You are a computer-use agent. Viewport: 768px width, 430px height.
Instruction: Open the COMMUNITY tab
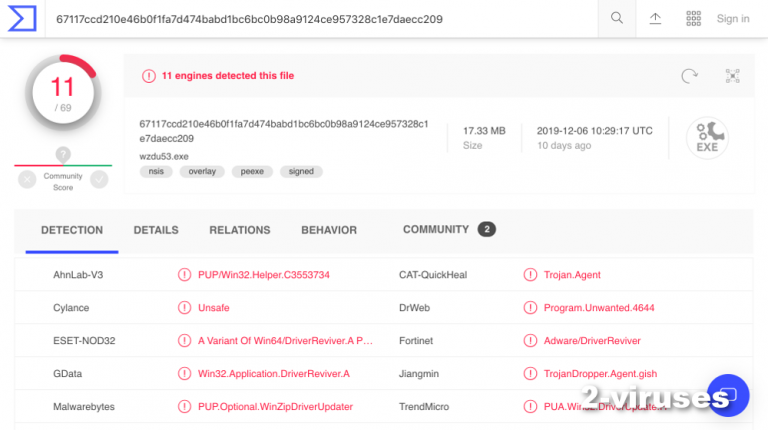(x=436, y=230)
